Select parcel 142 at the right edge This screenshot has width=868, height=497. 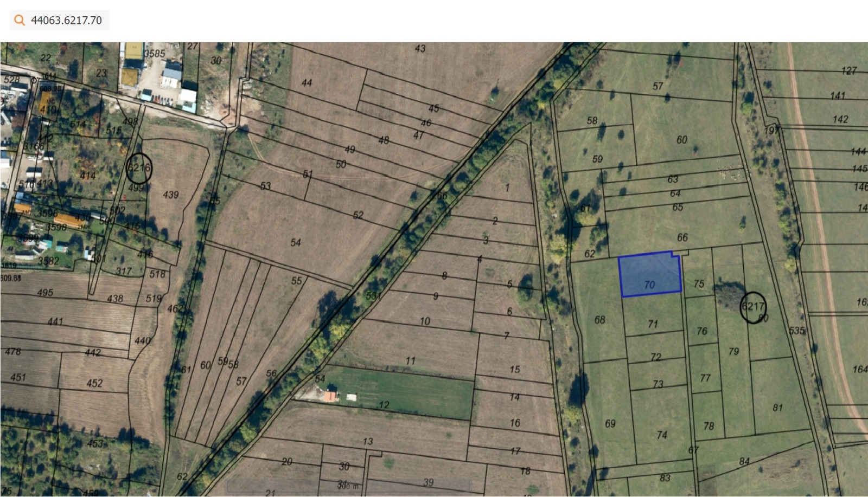coord(840,119)
